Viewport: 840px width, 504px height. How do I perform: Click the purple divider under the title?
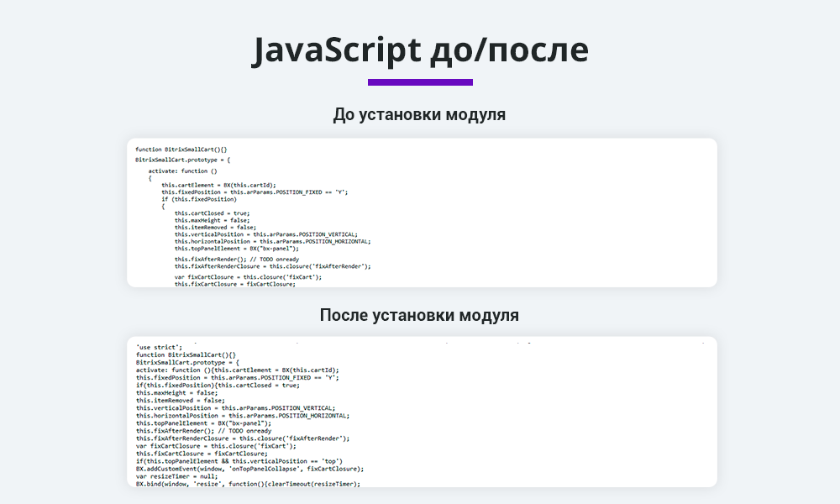point(420,81)
